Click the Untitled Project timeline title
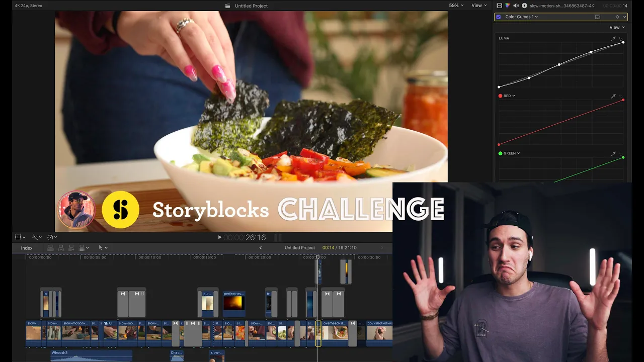Viewport: 644px width, 362px height. coord(299,247)
